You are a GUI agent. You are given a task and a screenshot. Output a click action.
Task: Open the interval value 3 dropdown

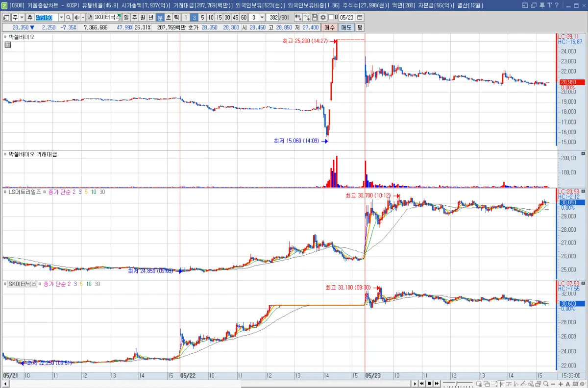point(262,17)
